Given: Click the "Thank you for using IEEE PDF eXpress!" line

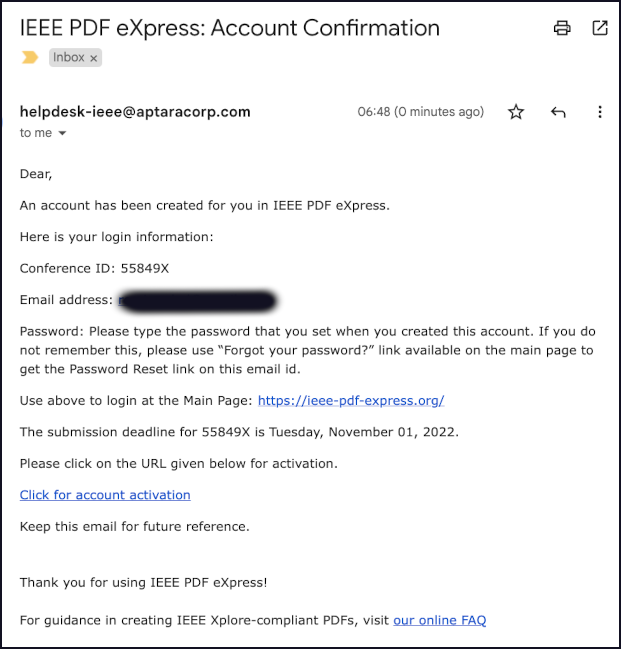Looking at the screenshot, I should click(x=144, y=582).
